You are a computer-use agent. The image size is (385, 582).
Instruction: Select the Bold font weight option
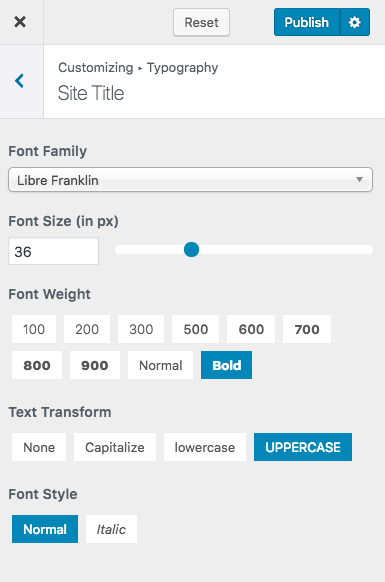coord(226,365)
